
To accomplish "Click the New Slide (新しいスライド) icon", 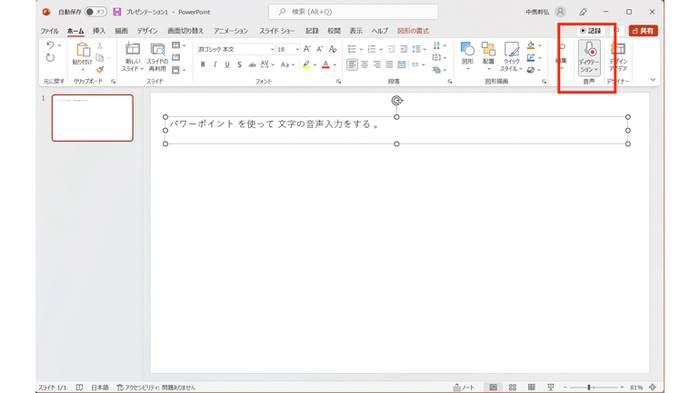I will coord(133,49).
